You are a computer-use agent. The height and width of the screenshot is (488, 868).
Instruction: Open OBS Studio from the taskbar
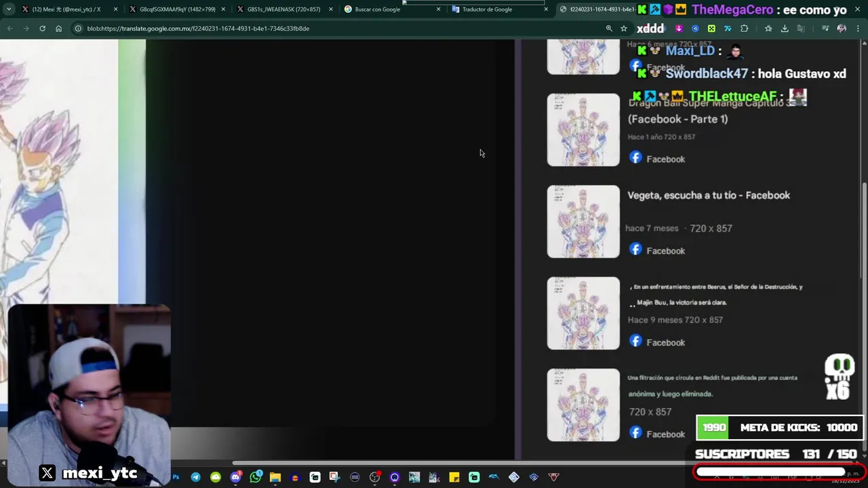coord(374,477)
